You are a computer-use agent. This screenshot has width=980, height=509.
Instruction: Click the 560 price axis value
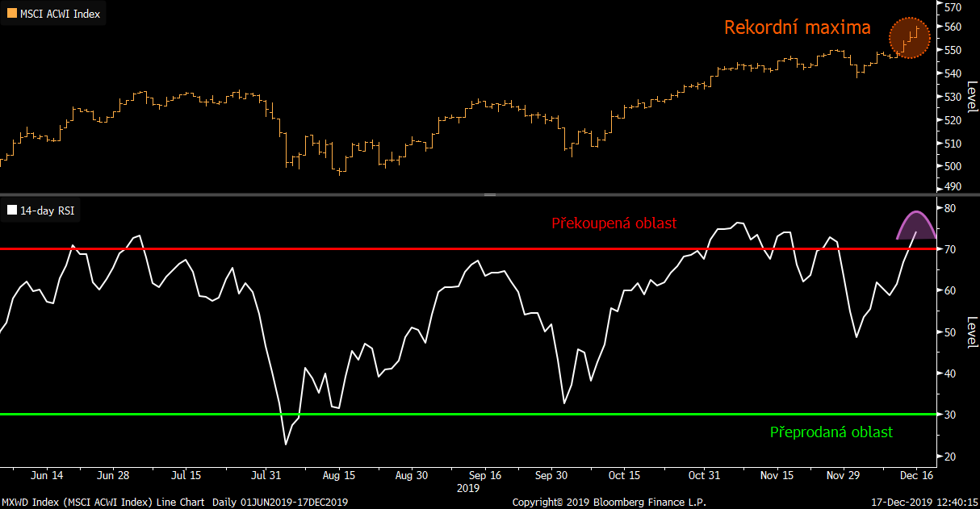click(x=951, y=27)
